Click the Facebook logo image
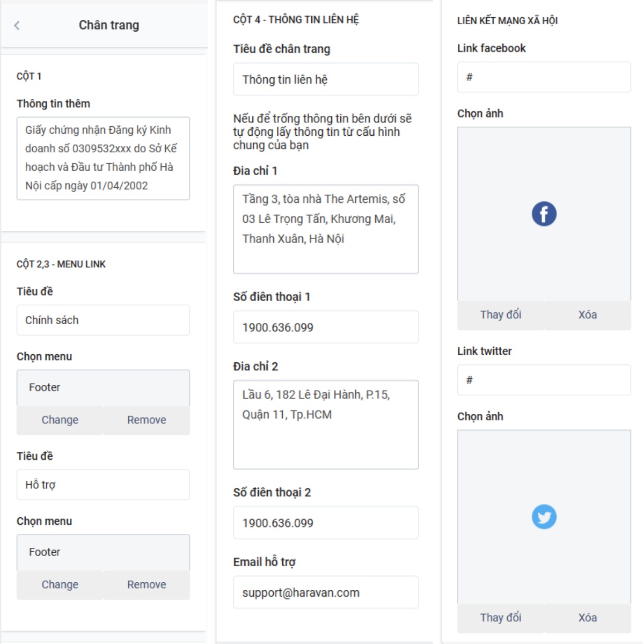644x644 pixels. pos(544,214)
